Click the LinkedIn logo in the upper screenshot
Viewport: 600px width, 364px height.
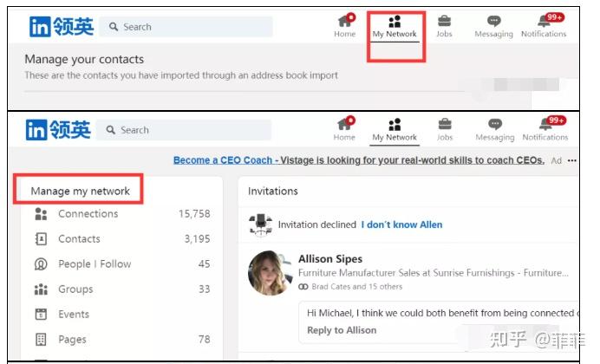click(x=62, y=27)
